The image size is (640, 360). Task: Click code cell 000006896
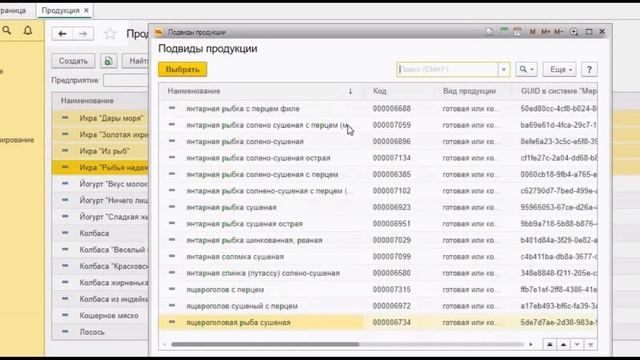(391, 141)
